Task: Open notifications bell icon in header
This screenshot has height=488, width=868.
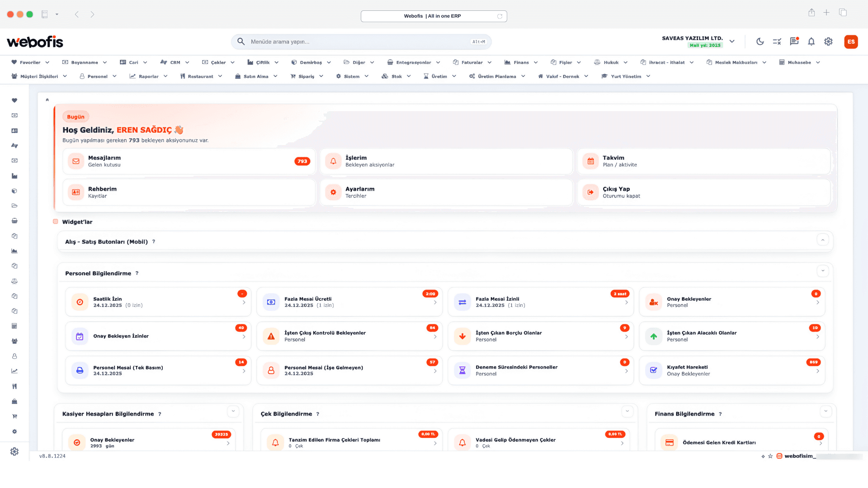Action: [811, 42]
